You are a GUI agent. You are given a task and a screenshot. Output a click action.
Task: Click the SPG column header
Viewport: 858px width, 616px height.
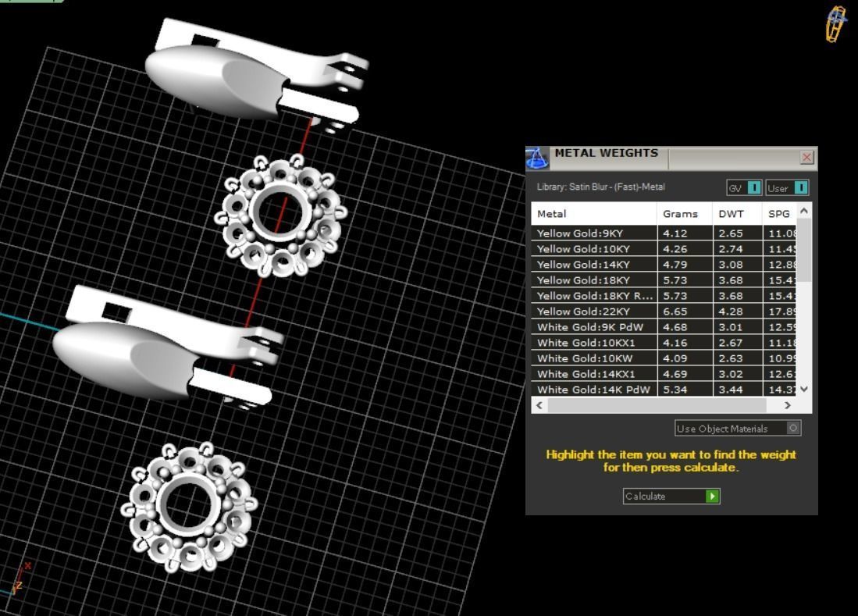coord(779,214)
